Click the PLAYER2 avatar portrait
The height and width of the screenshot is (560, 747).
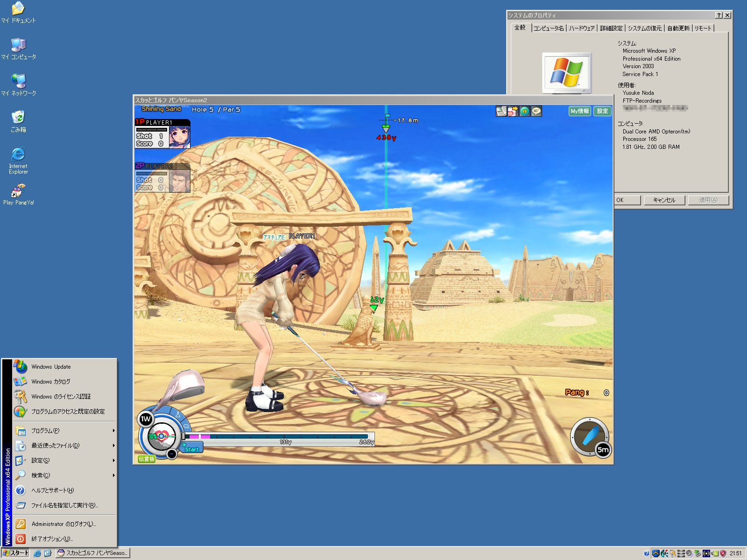179,181
